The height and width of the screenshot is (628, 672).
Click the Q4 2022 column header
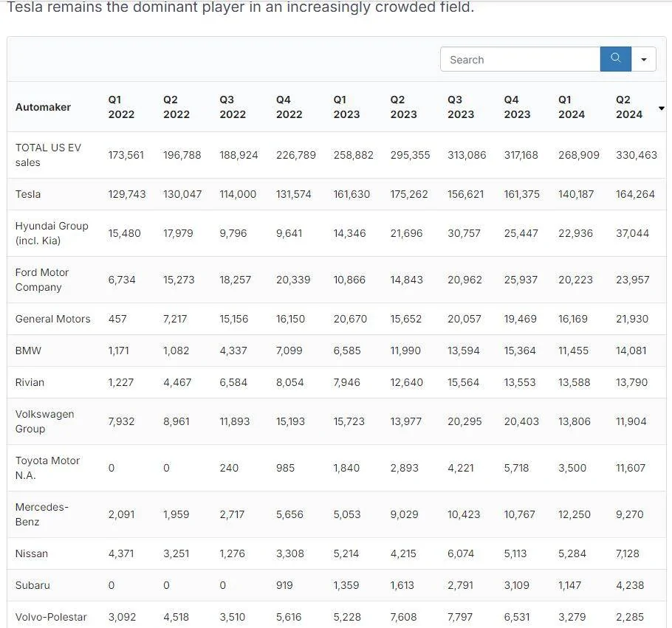tap(289, 107)
